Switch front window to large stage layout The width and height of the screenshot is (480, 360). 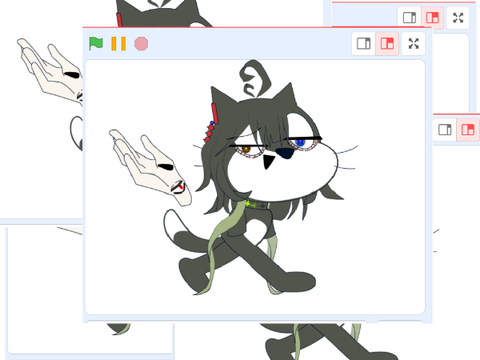point(387,44)
